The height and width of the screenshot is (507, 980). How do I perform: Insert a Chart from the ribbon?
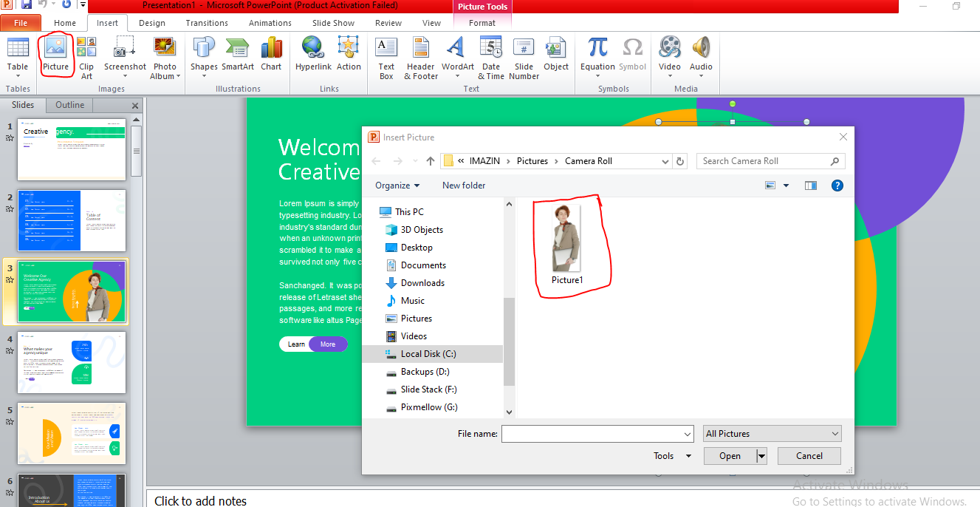pos(271,55)
